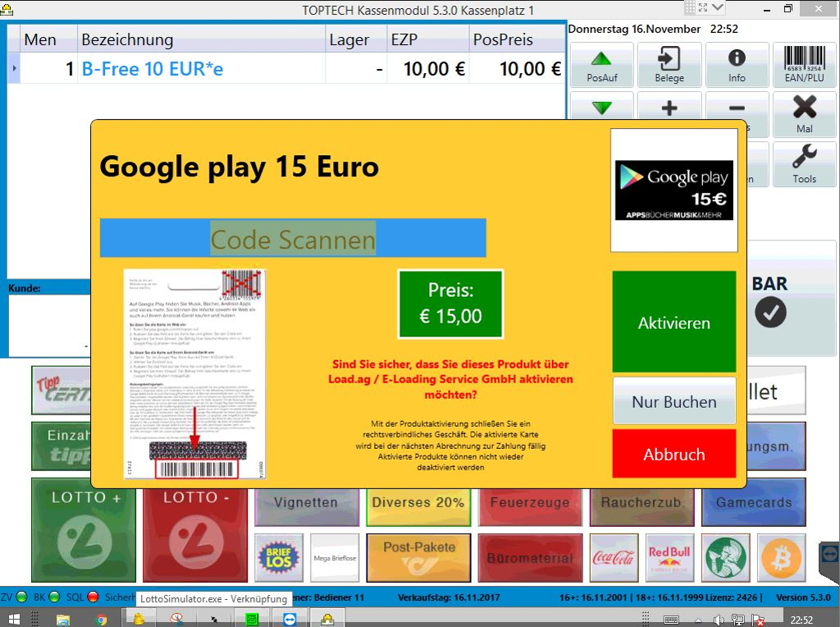Viewport: 840px width, 627px height.
Task: Open the Büromaterial tile
Action: tap(530, 558)
